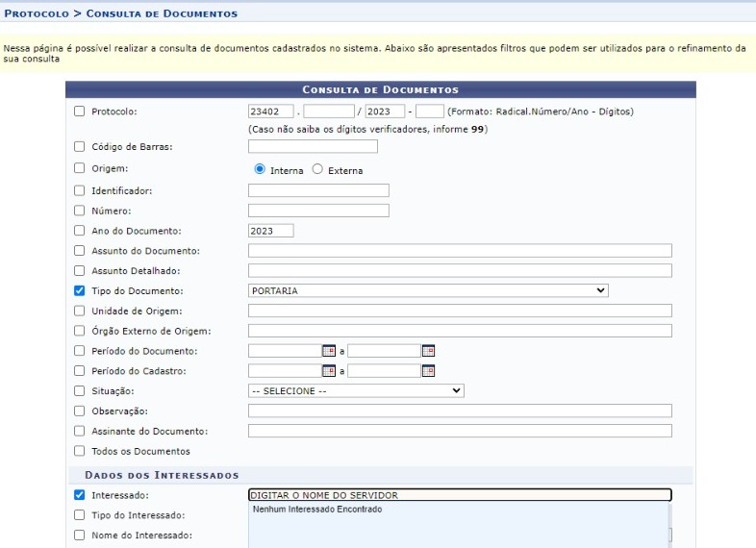Click the Ano do Documento field showing 2023
Image resolution: width=756 pixels, height=548 pixels.
pyautogui.click(x=271, y=231)
